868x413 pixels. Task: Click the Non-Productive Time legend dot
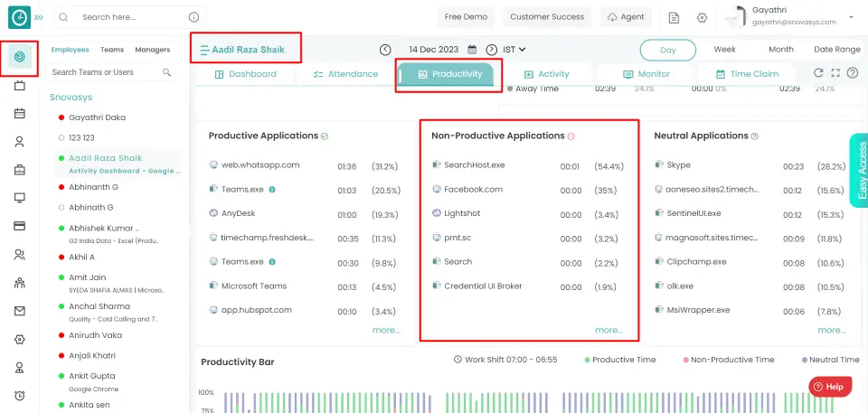click(x=685, y=360)
